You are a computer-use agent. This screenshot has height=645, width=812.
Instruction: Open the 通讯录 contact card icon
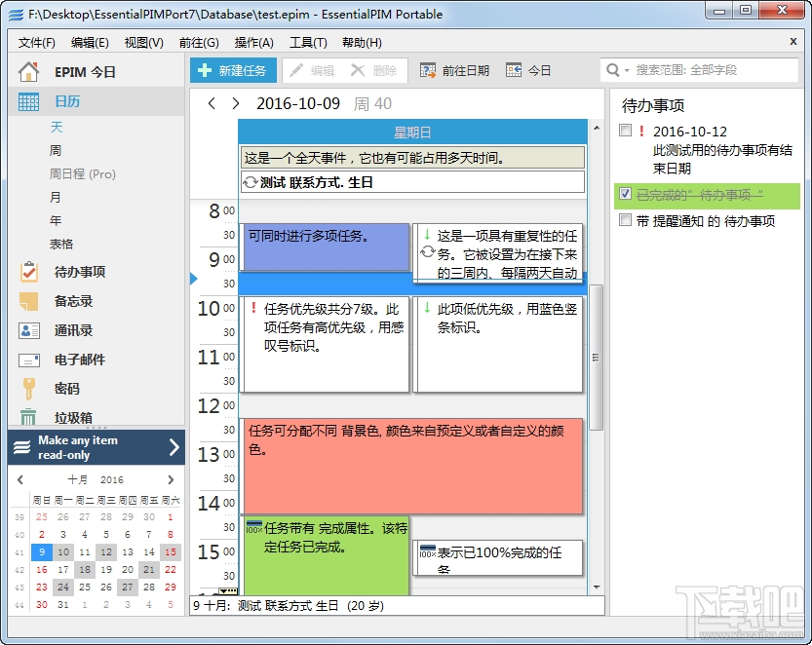tap(28, 330)
